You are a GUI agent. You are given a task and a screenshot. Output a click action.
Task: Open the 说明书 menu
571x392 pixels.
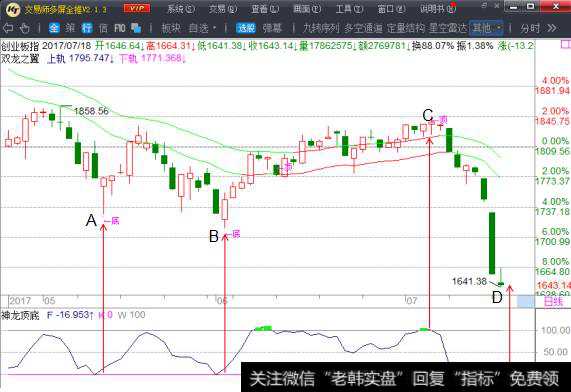[438, 9]
